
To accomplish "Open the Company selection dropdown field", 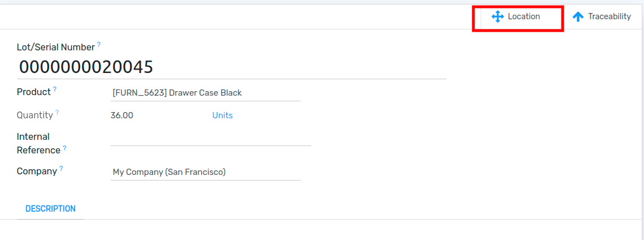I will pyautogui.click(x=206, y=172).
